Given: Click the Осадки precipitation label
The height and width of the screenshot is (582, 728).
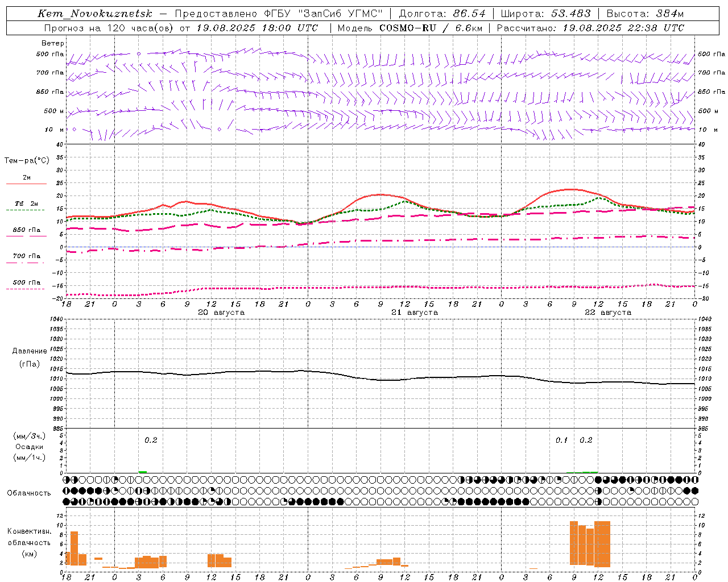Looking at the screenshot, I should (30, 447).
